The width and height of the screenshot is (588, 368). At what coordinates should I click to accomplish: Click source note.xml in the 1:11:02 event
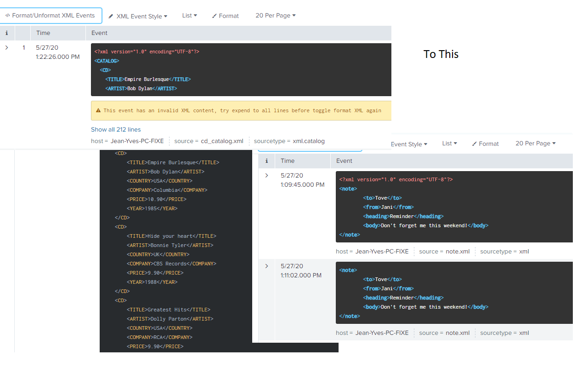458,333
